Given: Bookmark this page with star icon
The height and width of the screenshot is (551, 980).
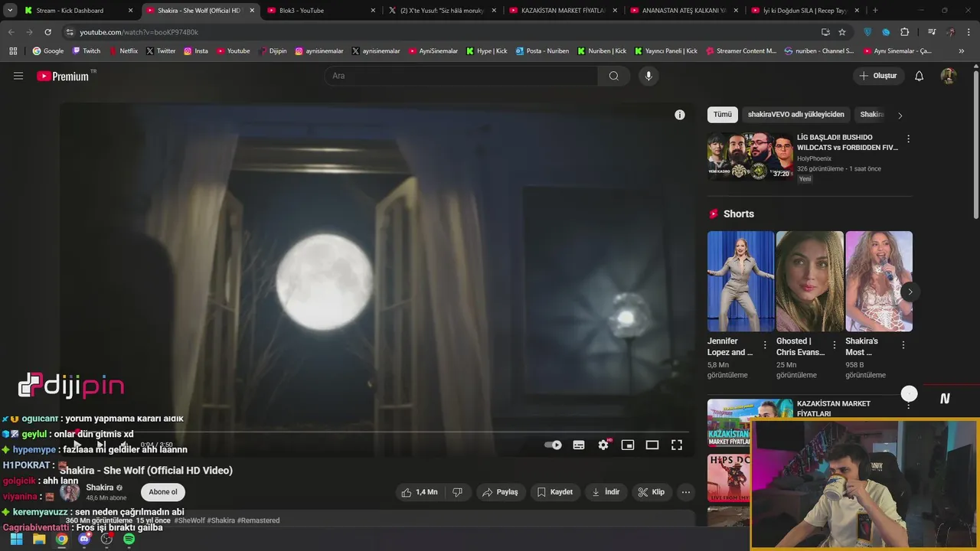Looking at the screenshot, I should [842, 32].
